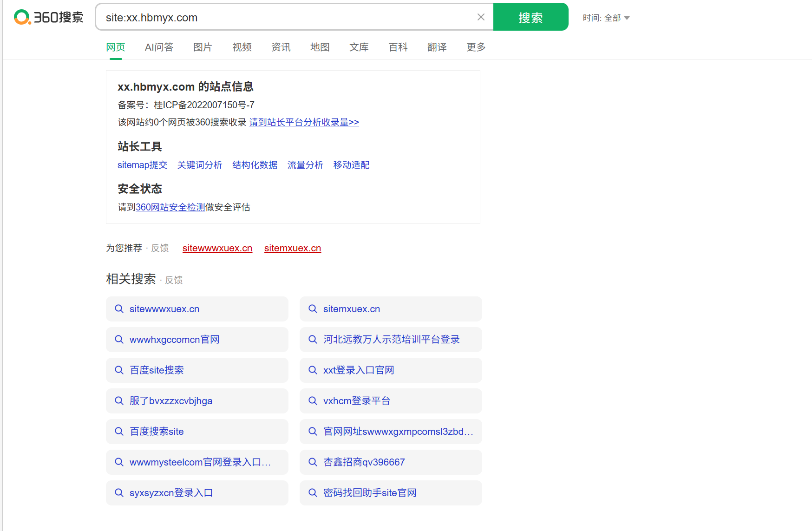812x531 pixels.
Task: Search related term vxhcm登录平台
Action: tap(391, 401)
